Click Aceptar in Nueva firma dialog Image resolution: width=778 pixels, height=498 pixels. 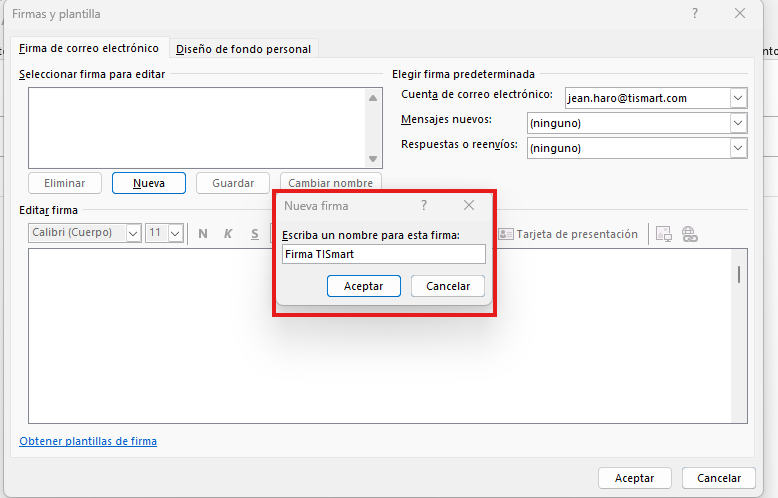coord(364,286)
